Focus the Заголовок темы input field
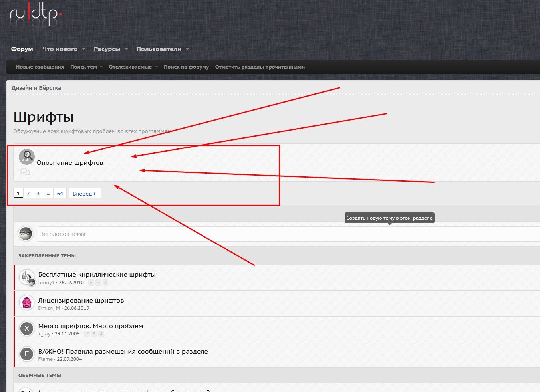 click(288, 234)
